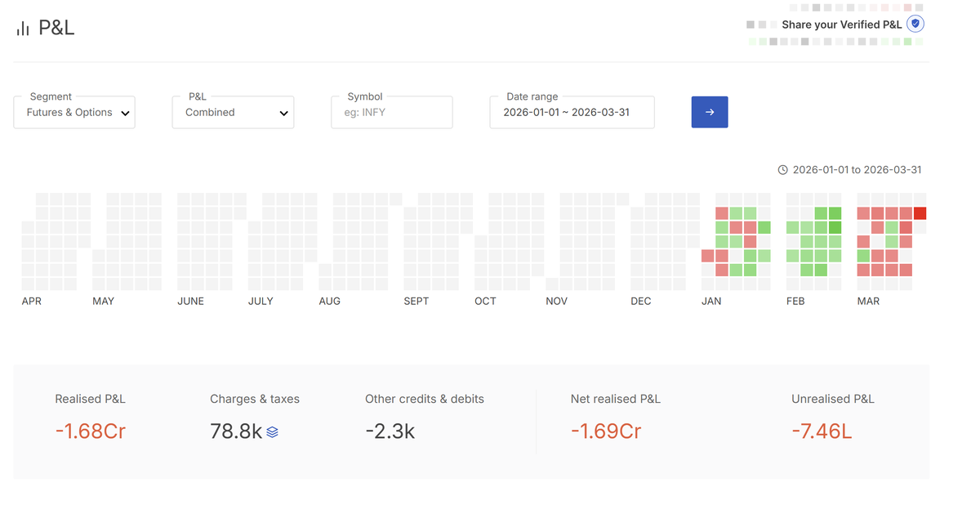This screenshot has width=980, height=505.
Task: Click the NOV month label
Action: click(x=557, y=302)
